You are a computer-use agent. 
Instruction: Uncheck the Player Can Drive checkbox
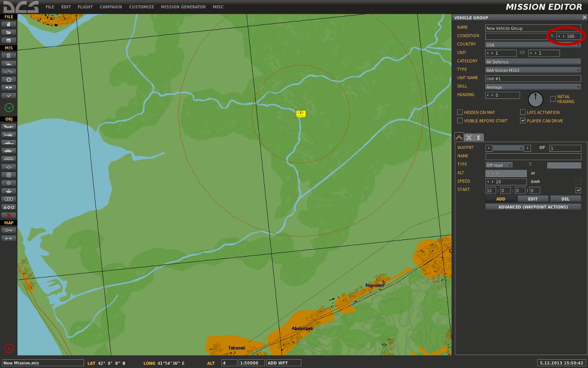(x=523, y=121)
